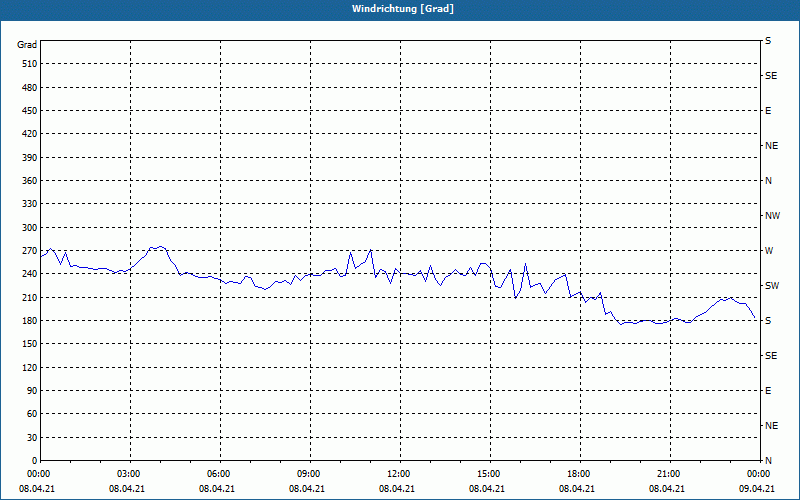Click the 360 y-axis value

pos(30,181)
